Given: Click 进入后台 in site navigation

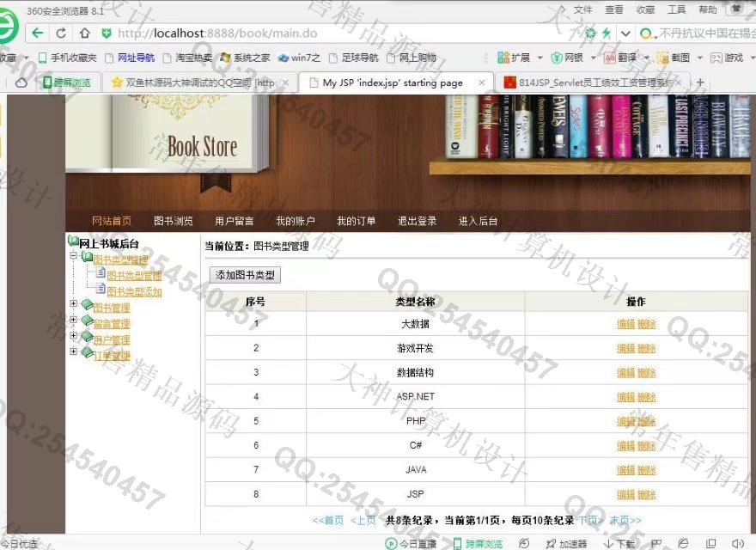Looking at the screenshot, I should 478,221.
